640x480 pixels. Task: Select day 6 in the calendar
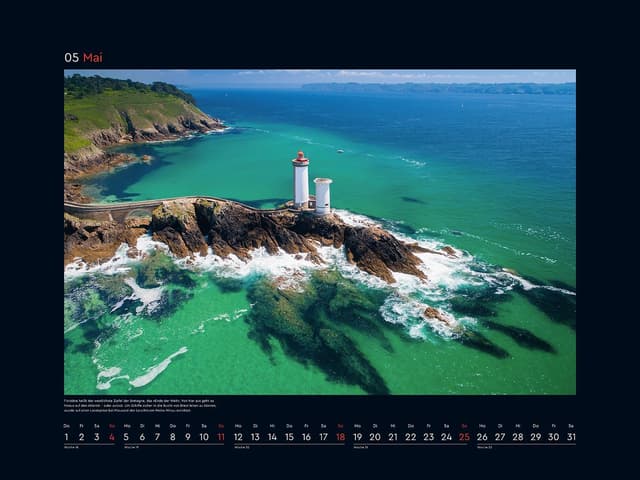[142, 437]
